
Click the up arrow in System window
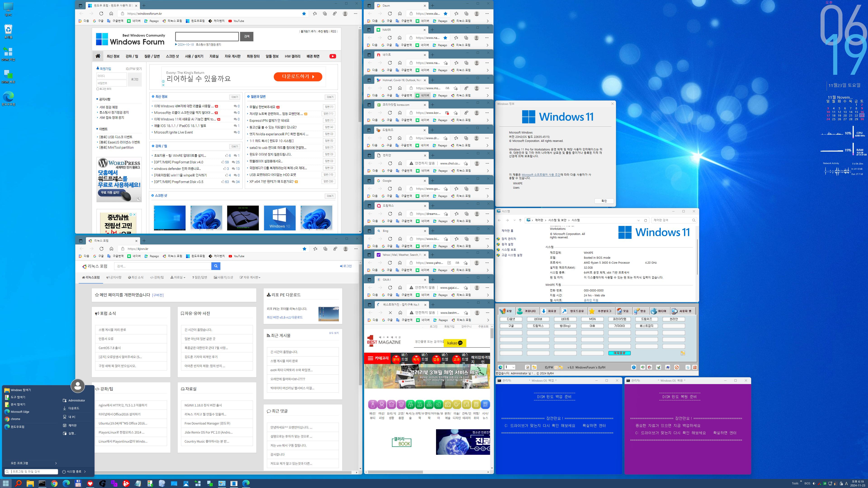click(520, 220)
